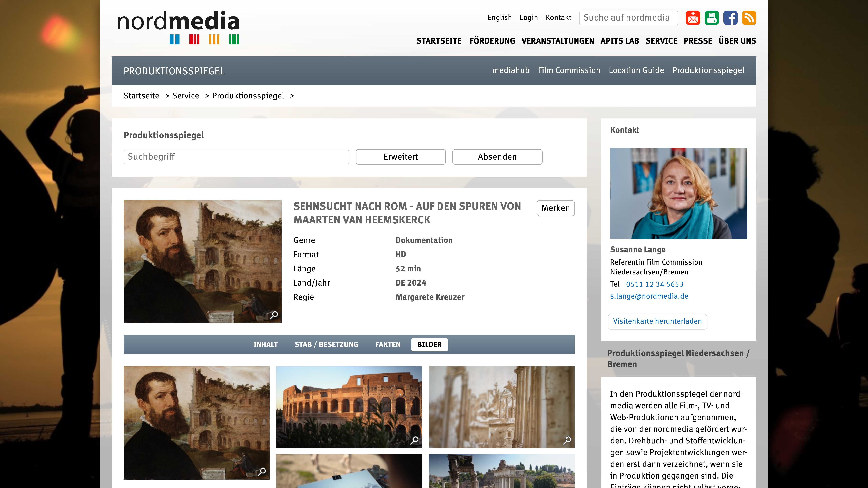Click Service in the breadcrumb

click(x=186, y=96)
